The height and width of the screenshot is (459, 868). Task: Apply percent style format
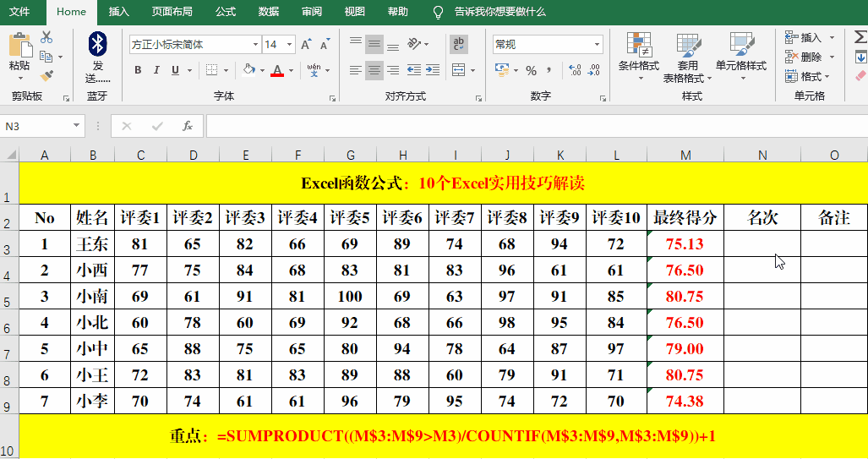coord(532,70)
